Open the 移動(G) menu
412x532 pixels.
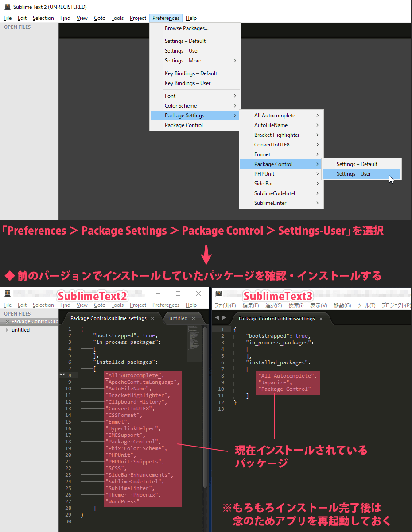[342, 305]
